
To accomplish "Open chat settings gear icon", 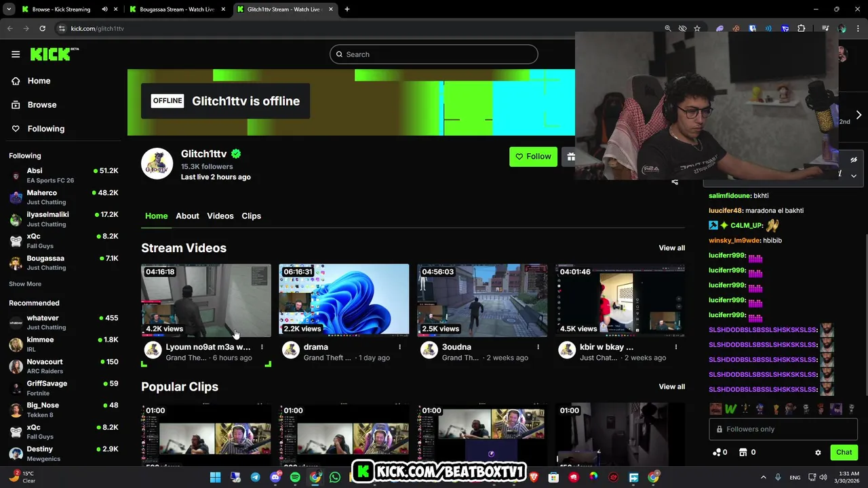I will point(818,452).
